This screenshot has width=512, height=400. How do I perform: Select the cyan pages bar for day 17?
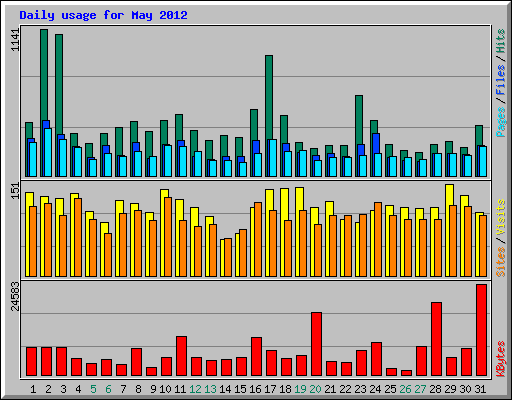point(273,158)
